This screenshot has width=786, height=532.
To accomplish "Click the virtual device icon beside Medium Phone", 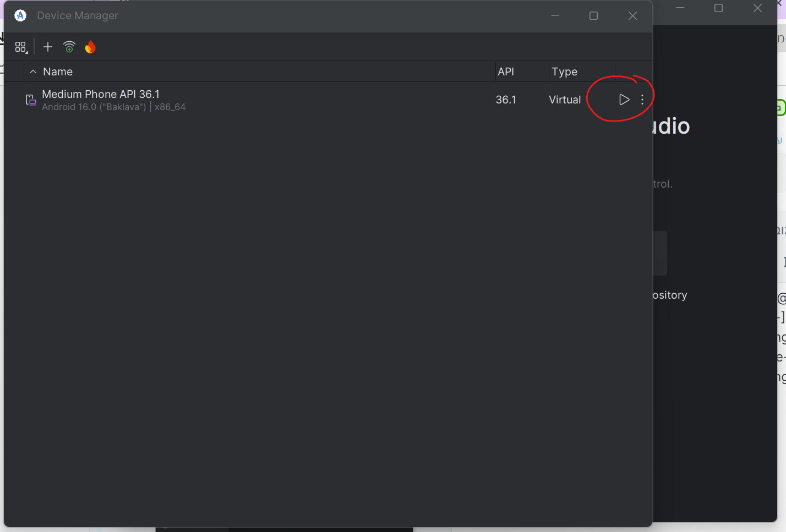I will 31,100.
